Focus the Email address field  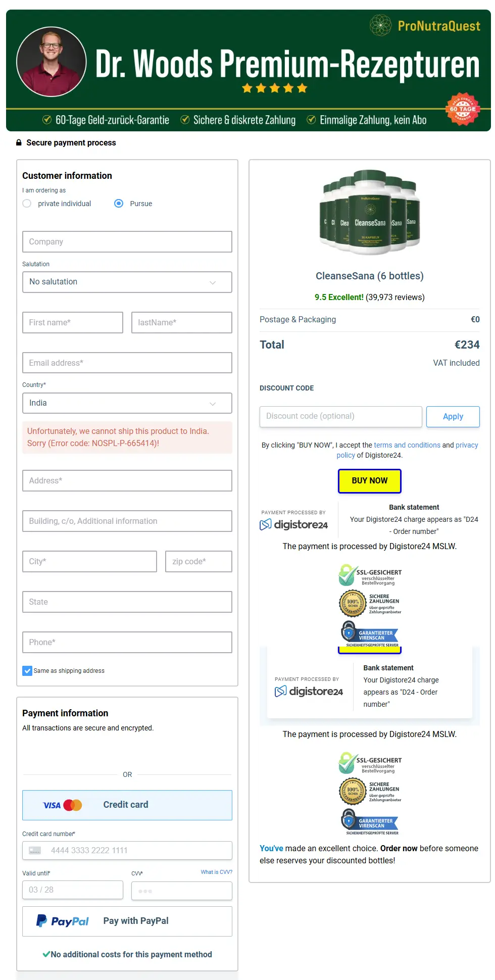point(127,363)
